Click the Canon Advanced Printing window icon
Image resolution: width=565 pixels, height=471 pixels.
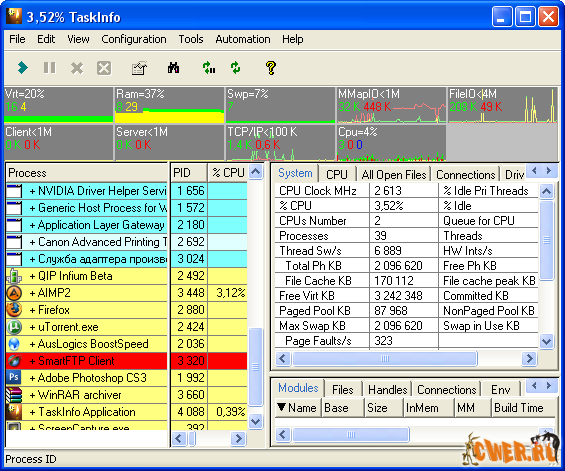[14, 242]
